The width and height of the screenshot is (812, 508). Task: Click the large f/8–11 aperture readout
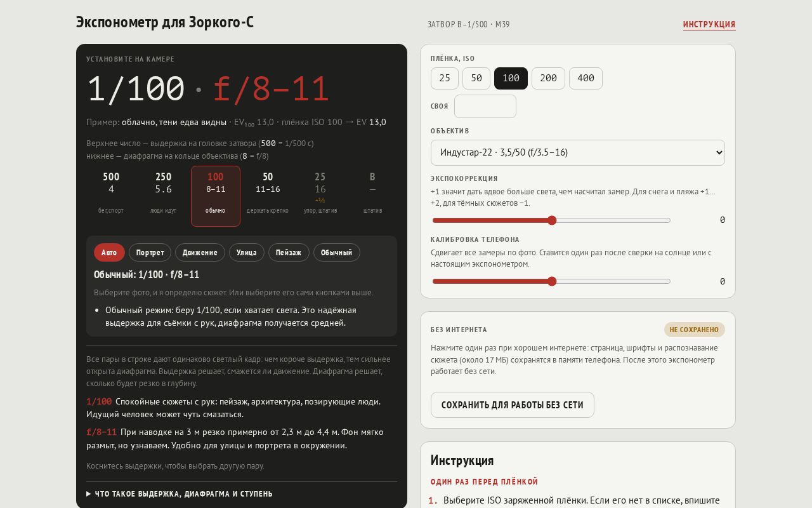[271, 88]
